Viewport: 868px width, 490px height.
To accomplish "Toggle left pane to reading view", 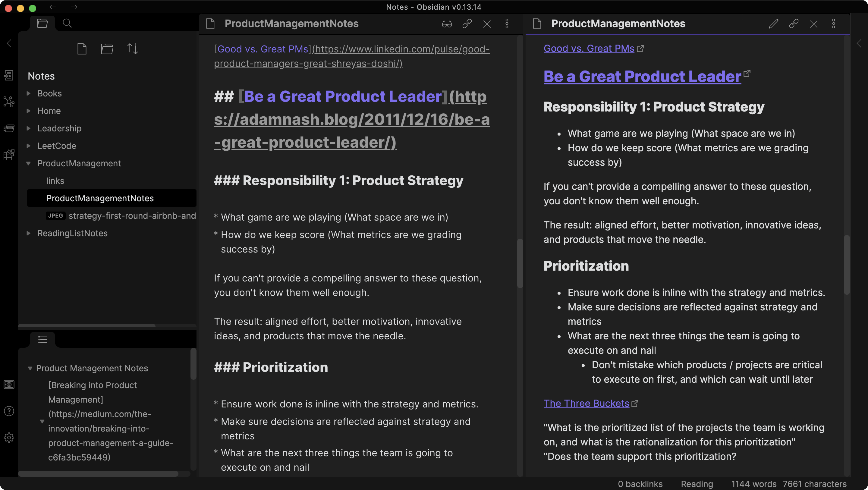I will click(x=447, y=24).
